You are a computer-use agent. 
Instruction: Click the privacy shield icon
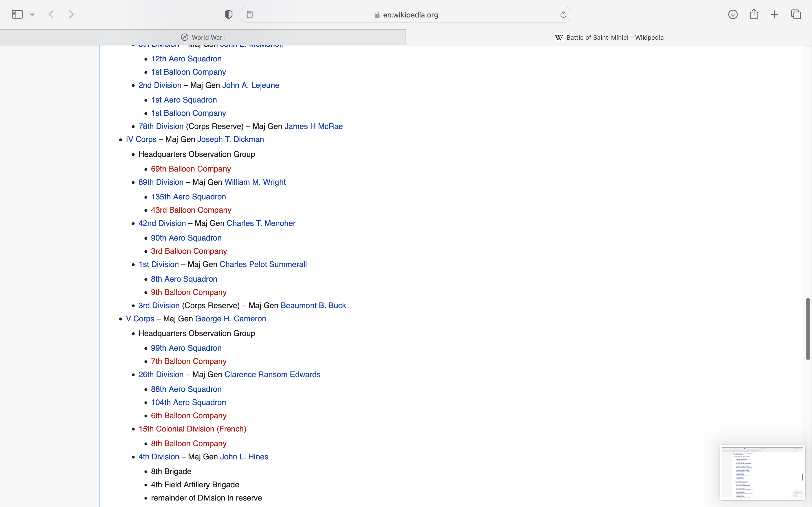pyautogui.click(x=228, y=14)
